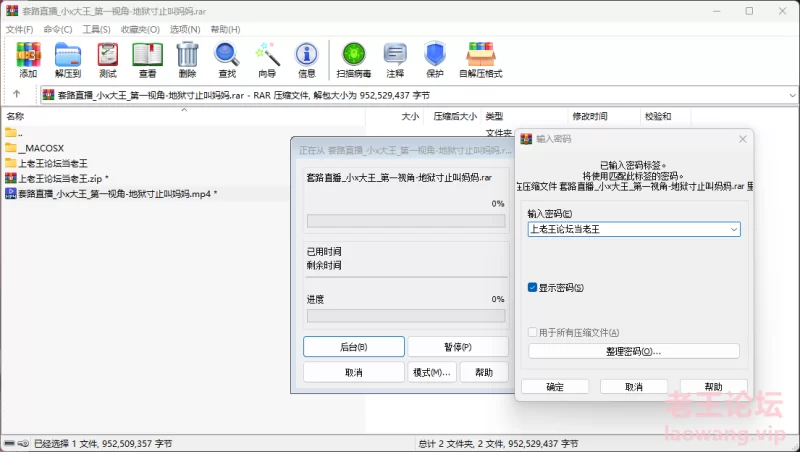The height and width of the screenshot is (452, 800).
Task: Click the file extraction progress bar
Action: [x=406, y=220]
